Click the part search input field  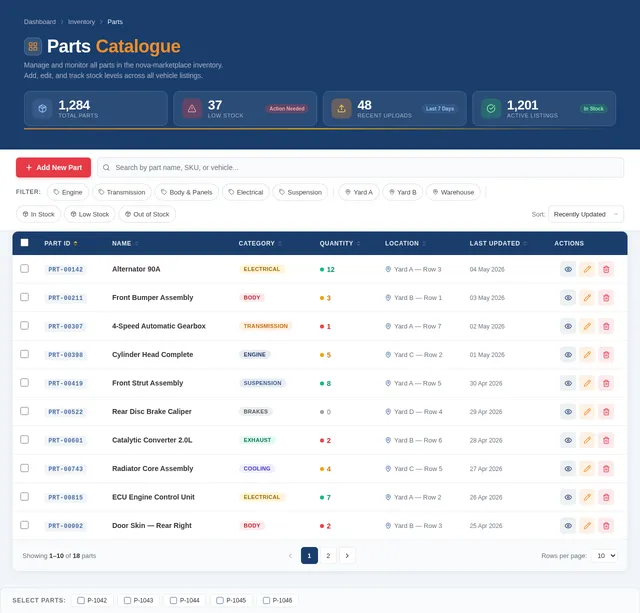pos(360,167)
